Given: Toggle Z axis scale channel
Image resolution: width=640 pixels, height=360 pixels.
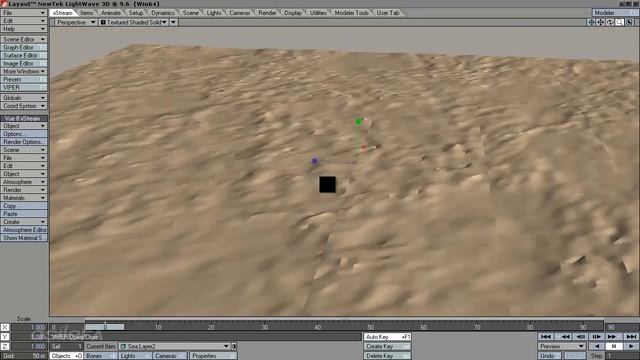Looking at the screenshot, I should (4, 346).
